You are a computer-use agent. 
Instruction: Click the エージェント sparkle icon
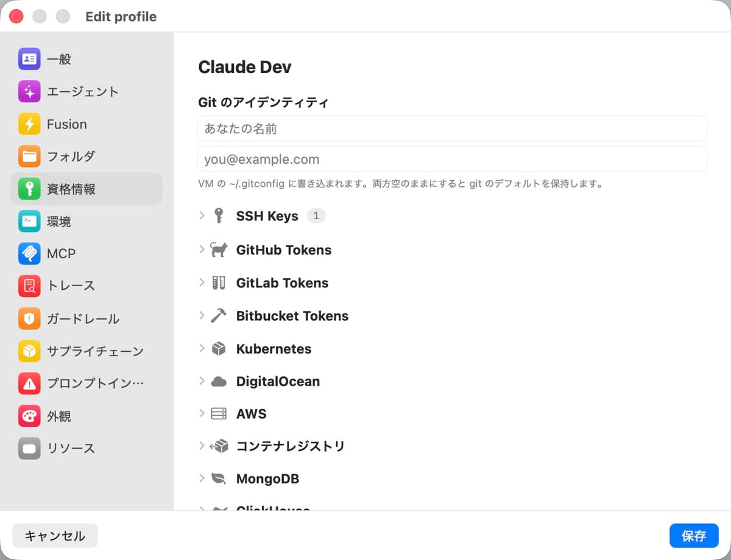tap(29, 92)
